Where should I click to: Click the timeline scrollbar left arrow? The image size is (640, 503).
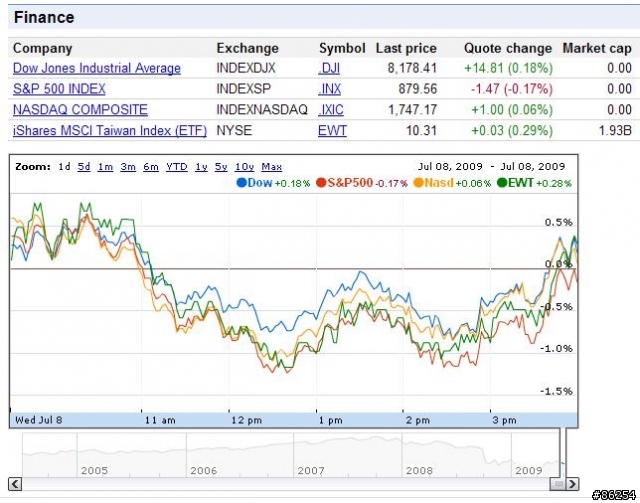(15, 484)
